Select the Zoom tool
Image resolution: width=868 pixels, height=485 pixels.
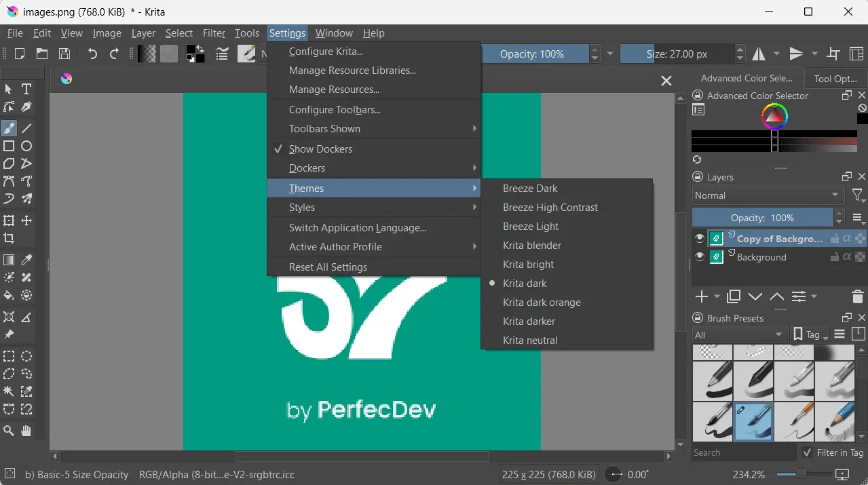pos(10,431)
